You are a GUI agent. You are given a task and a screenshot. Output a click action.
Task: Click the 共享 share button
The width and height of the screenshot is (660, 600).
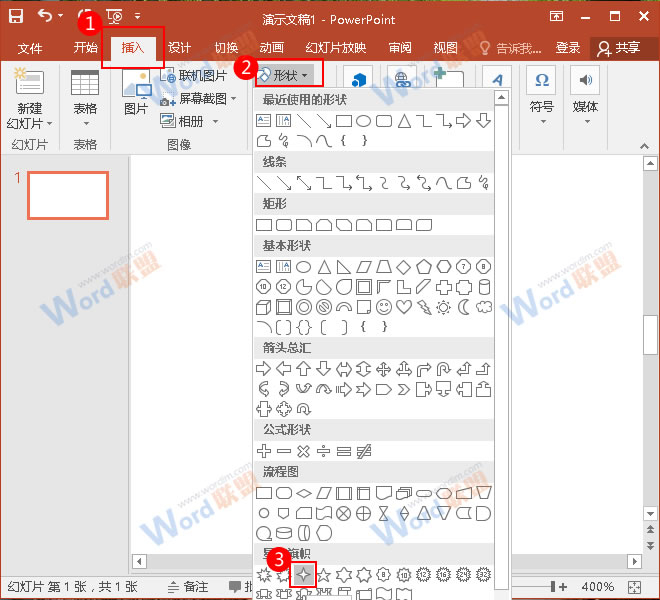618,48
